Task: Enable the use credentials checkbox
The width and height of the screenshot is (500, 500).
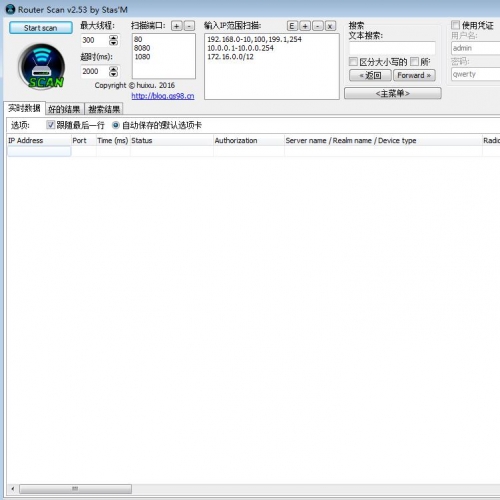Action: (x=455, y=25)
